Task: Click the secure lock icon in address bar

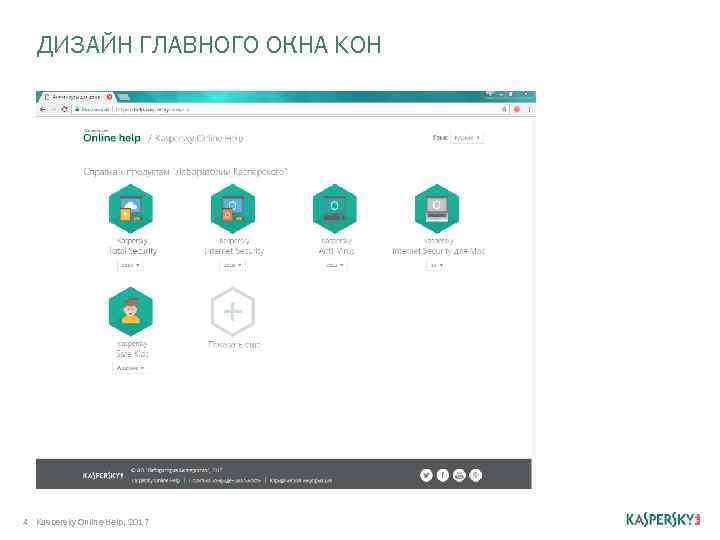Action: point(77,109)
